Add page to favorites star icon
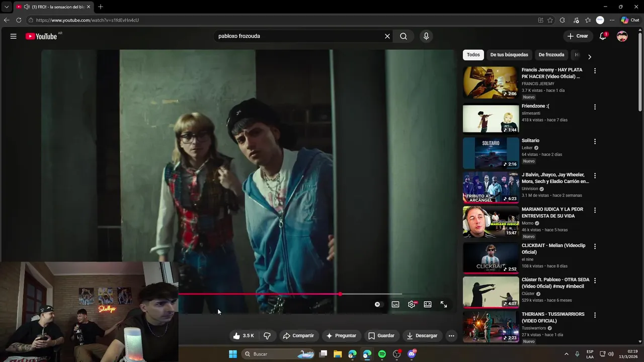644x362 pixels. pyautogui.click(x=550, y=20)
